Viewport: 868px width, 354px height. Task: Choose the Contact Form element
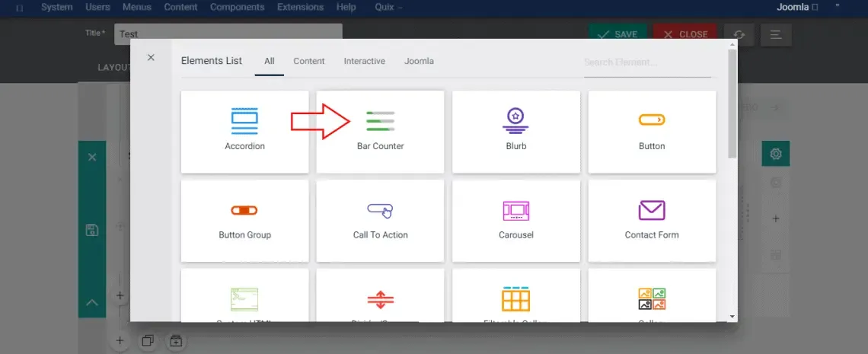click(652, 221)
